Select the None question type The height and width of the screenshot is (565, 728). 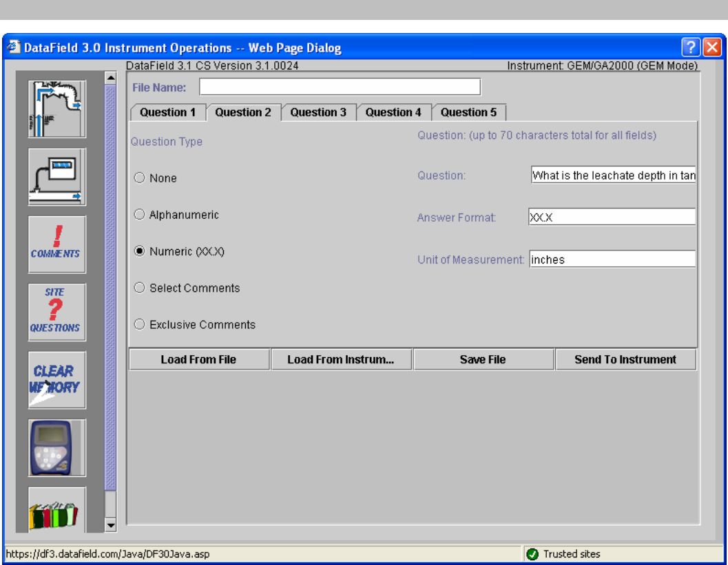point(139,178)
